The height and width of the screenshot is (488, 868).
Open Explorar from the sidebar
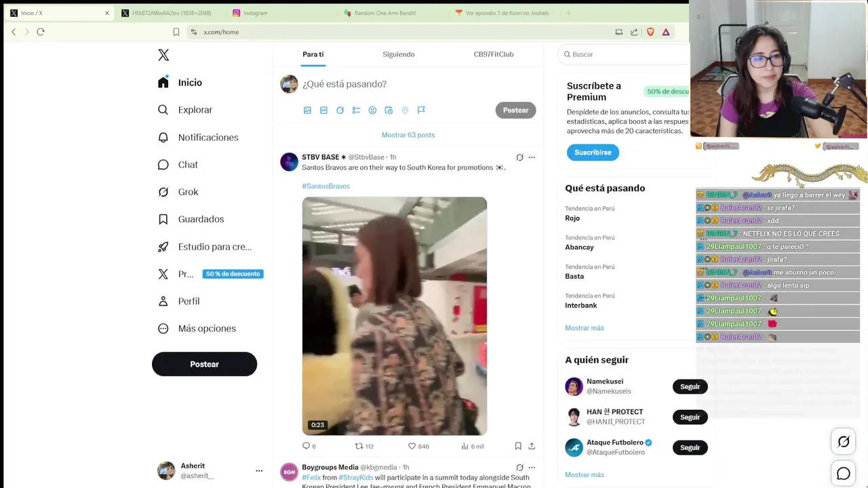click(185, 110)
